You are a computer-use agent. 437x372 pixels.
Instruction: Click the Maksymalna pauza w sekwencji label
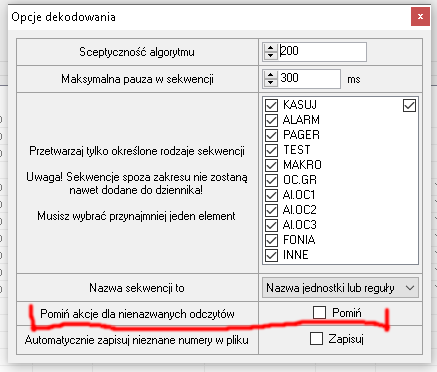pyautogui.click(x=137, y=79)
